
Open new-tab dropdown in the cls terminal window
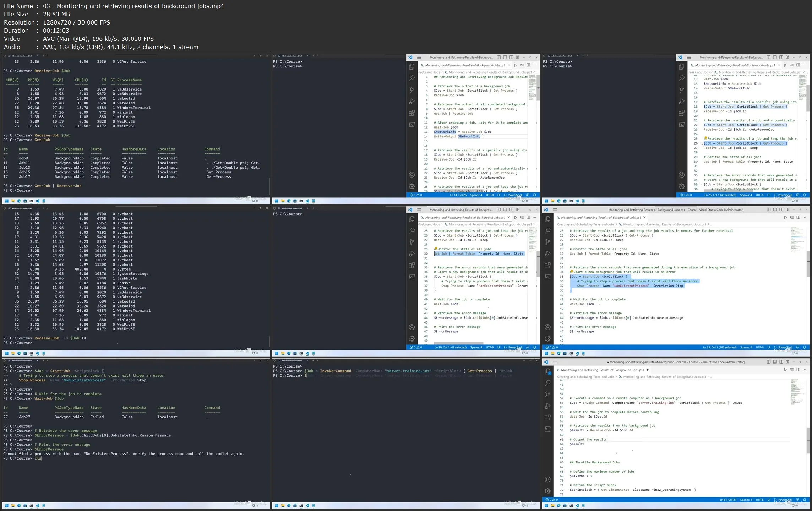pos(48,360)
